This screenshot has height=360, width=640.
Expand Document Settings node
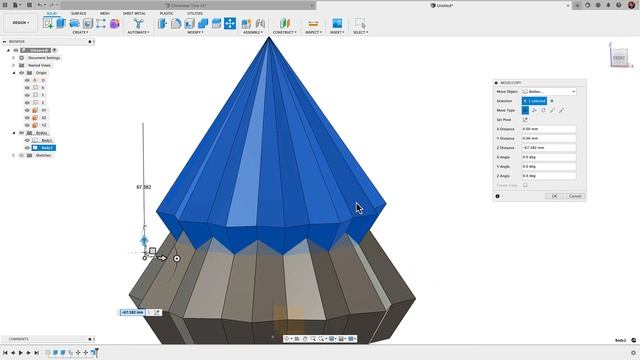point(14,58)
